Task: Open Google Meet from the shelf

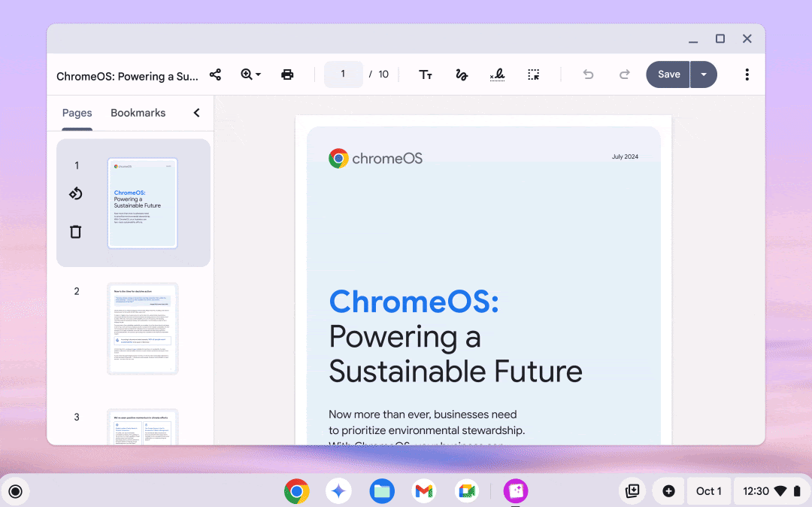Action: point(467,491)
